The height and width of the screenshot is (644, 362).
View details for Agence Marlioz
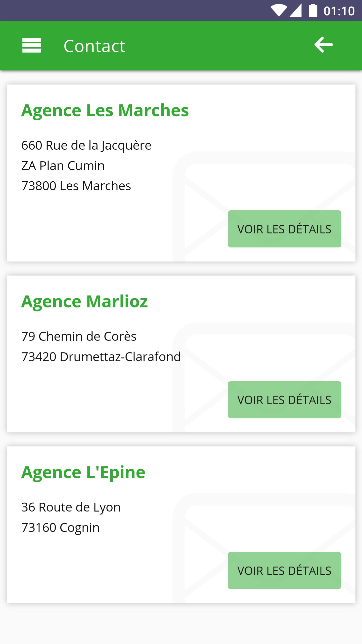[x=284, y=400]
